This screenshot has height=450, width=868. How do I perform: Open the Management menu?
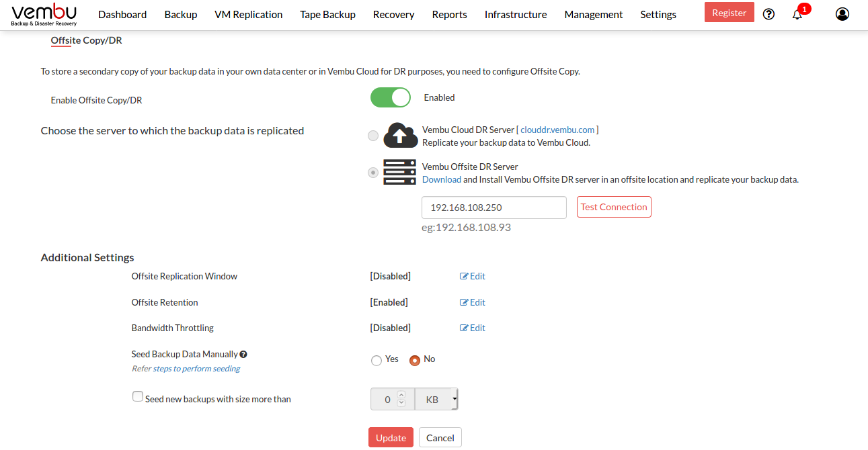click(x=594, y=14)
